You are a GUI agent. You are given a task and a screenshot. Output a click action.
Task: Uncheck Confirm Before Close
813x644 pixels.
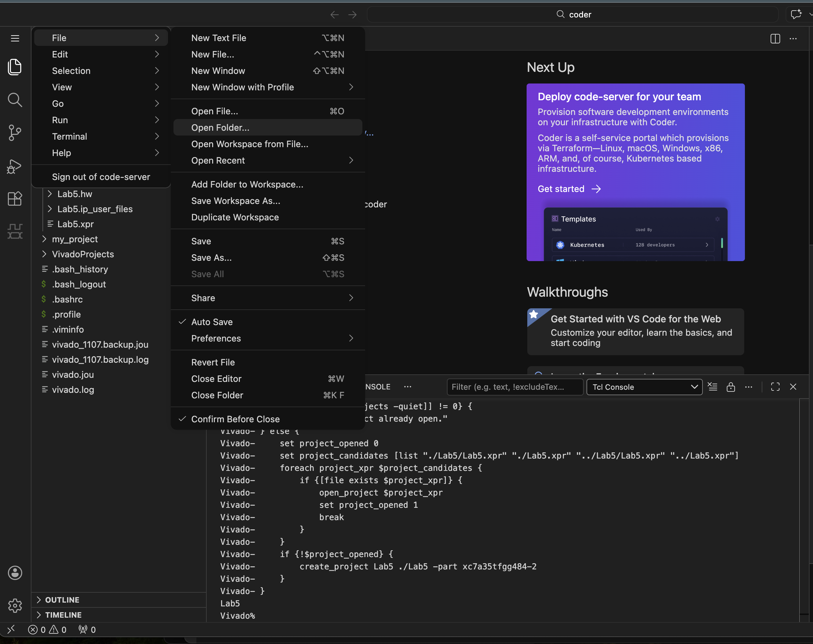[x=235, y=418]
